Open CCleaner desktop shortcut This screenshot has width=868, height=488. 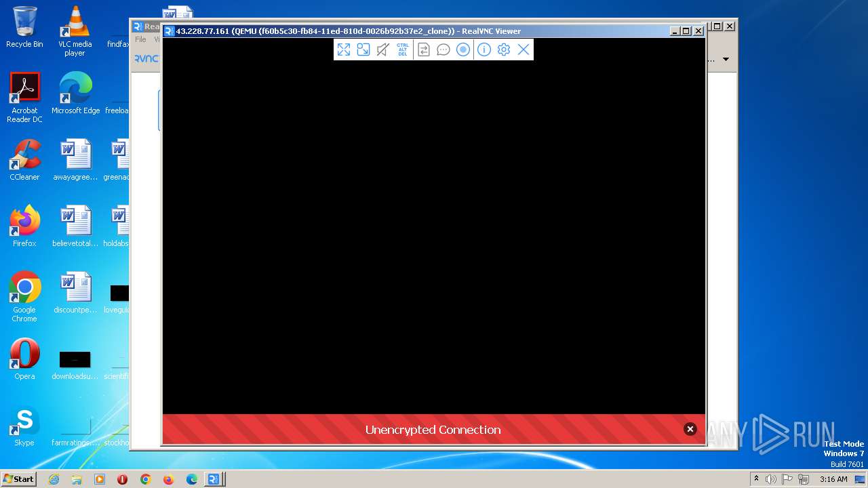click(x=24, y=160)
